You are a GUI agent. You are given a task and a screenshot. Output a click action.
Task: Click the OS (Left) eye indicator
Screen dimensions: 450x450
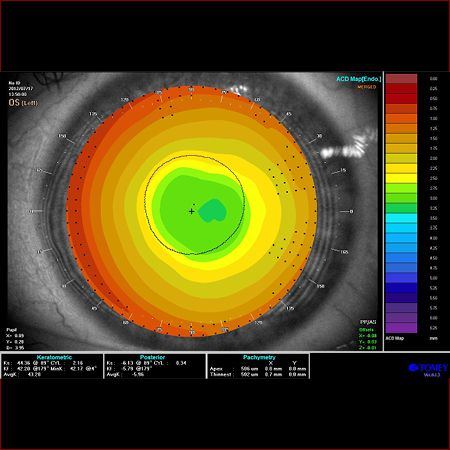point(23,103)
